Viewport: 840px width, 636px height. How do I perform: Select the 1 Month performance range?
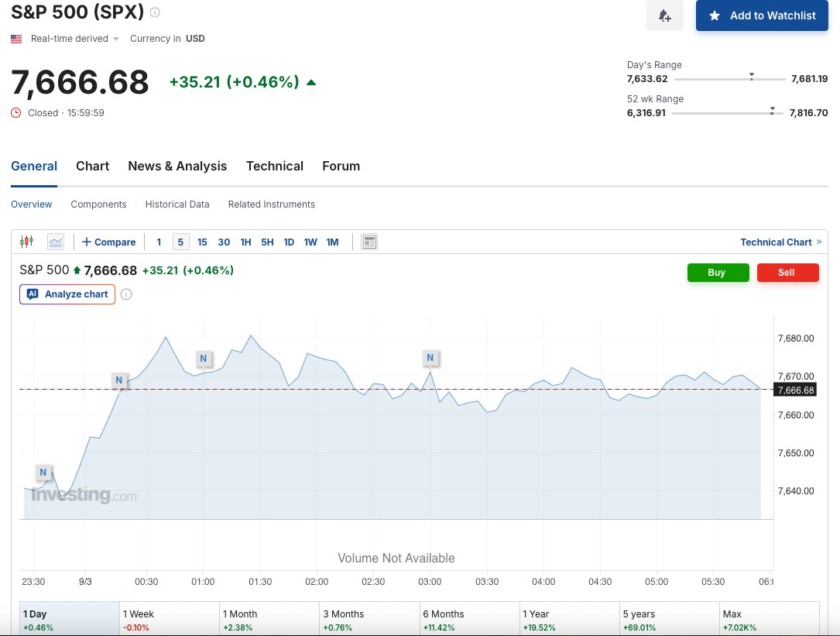click(x=269, y=620)
